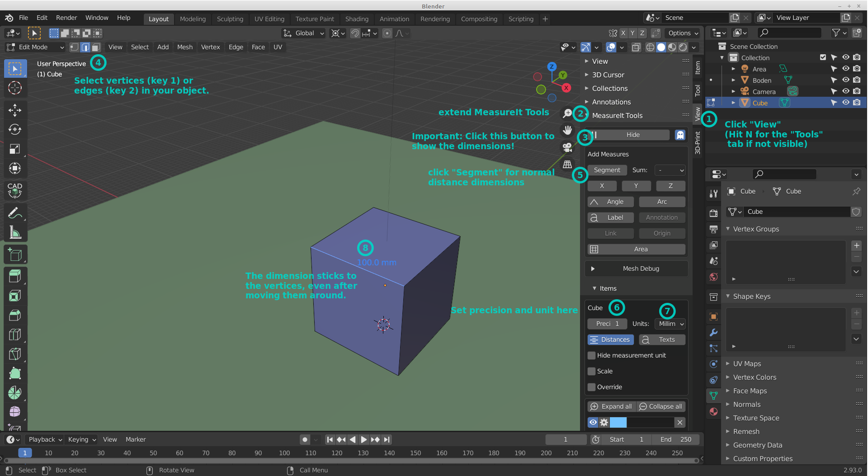The image size is (868, 476).
Task: Select the Cursor tool in toolbar
Action: [15, 88]
